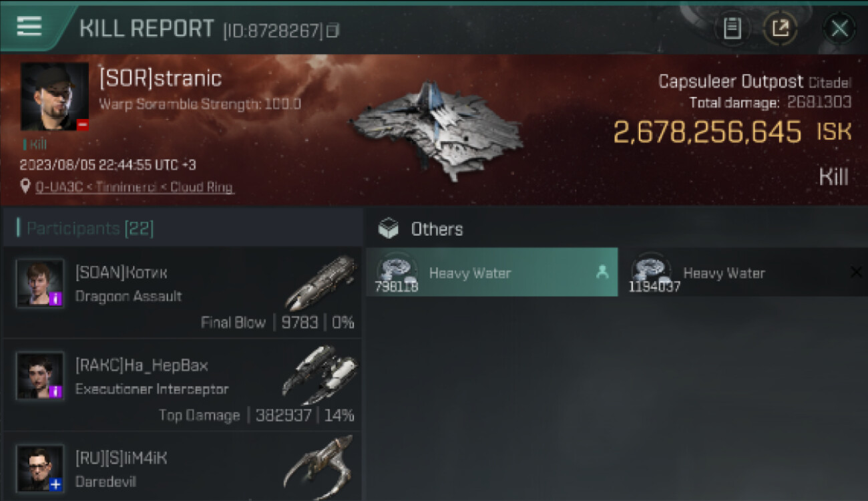Copy the kill report ID icon
868x501 pixels.
pos(333,30)
